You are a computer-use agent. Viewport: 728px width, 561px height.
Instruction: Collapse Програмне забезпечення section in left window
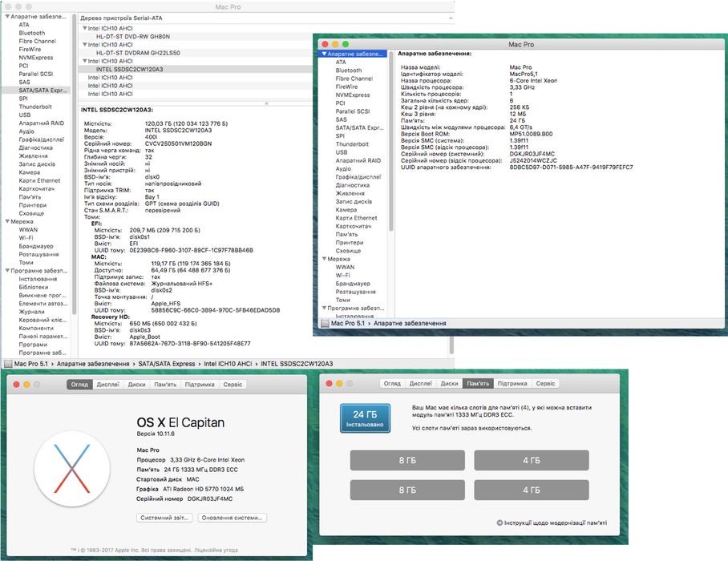point(7,271)
